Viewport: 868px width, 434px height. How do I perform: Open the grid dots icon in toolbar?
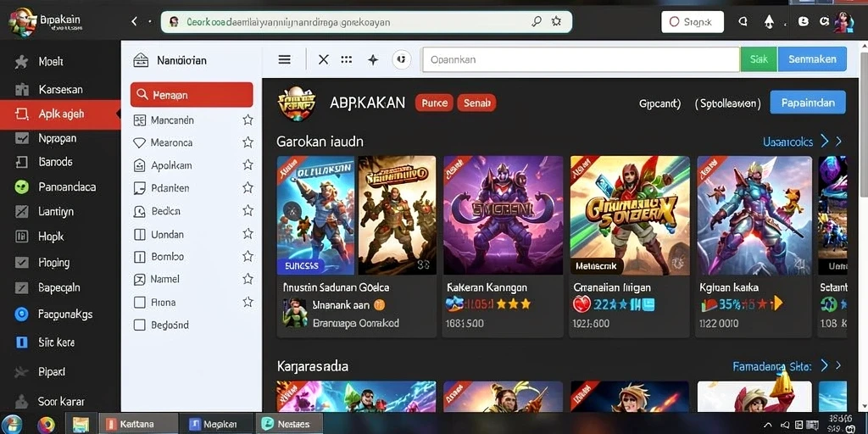(x=347, y=59)
